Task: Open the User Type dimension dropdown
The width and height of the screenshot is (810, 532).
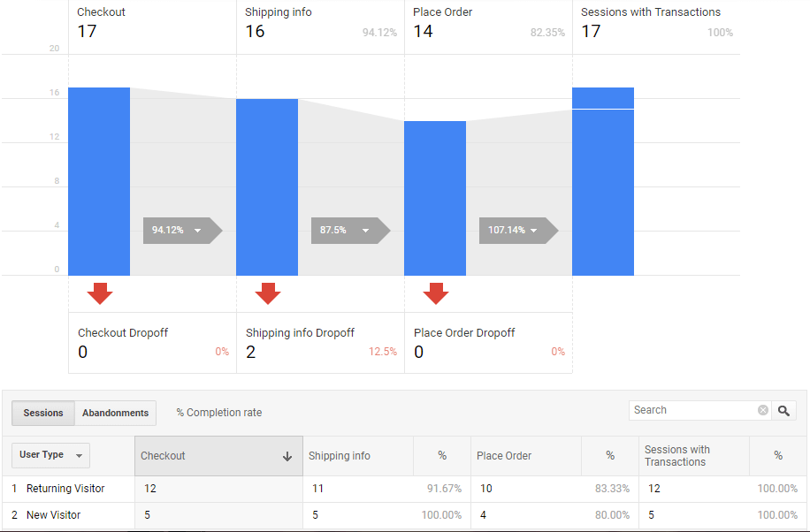Action: point(50,455)
